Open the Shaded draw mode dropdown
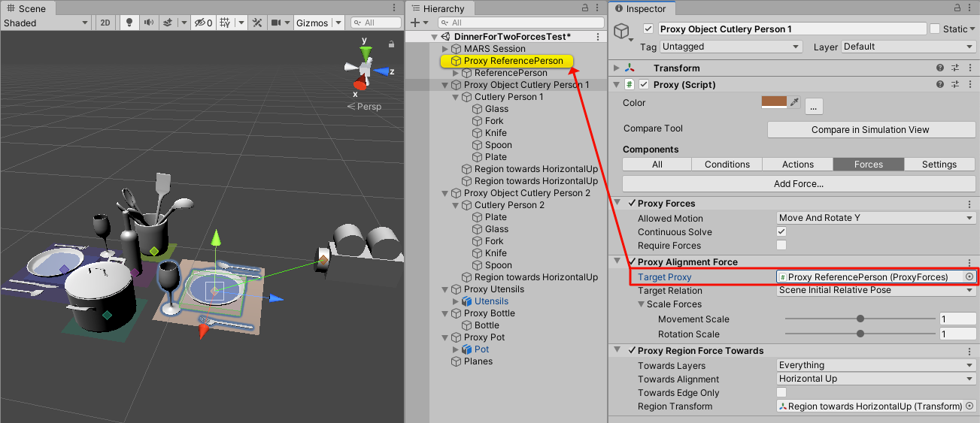Image resolution: width=980 pixels, height=423 pixels. pyautogui.click(x=46, y=23)
